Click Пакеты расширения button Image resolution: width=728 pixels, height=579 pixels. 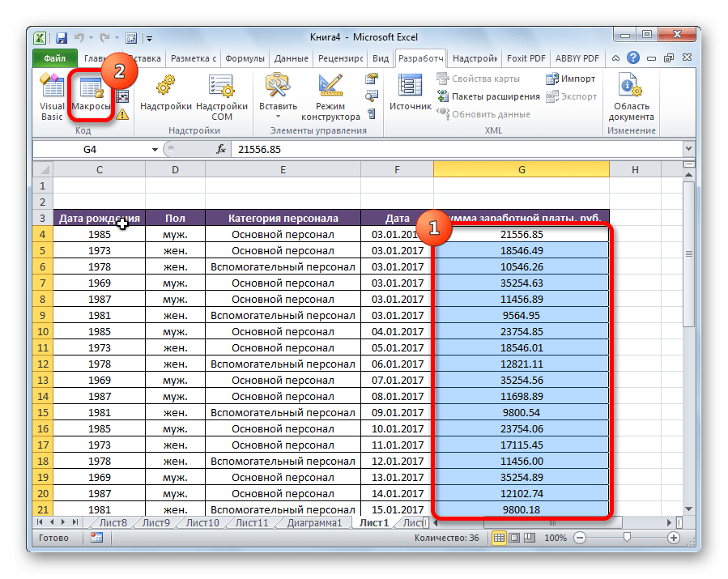[488, 96]
